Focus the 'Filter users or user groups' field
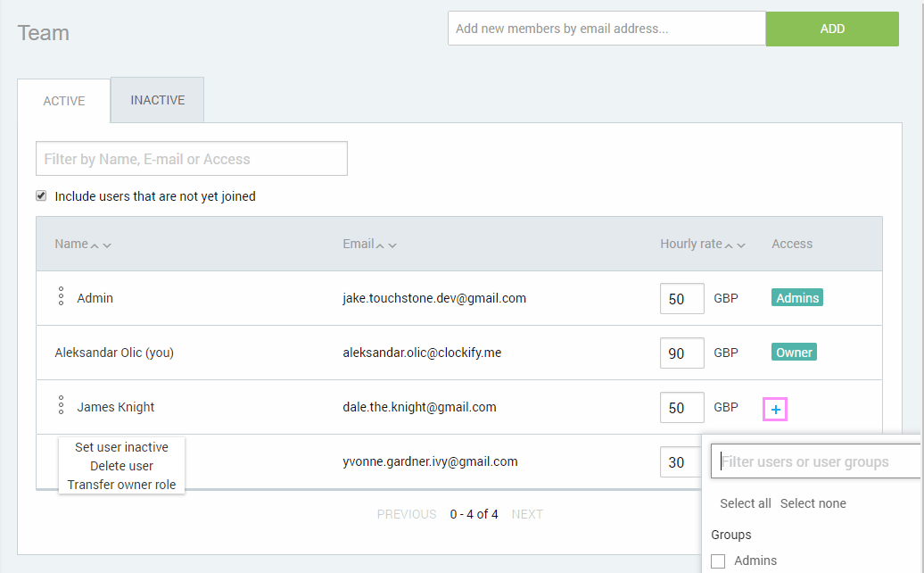Image resolution: width=924 pixels, height=573 pixels. coord(816,461)
